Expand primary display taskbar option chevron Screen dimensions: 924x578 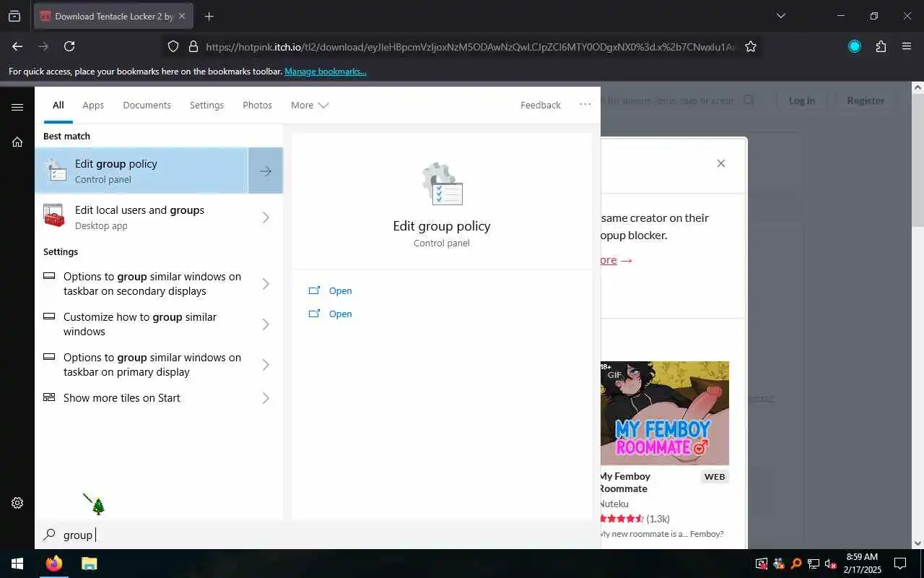pos(266,365)
